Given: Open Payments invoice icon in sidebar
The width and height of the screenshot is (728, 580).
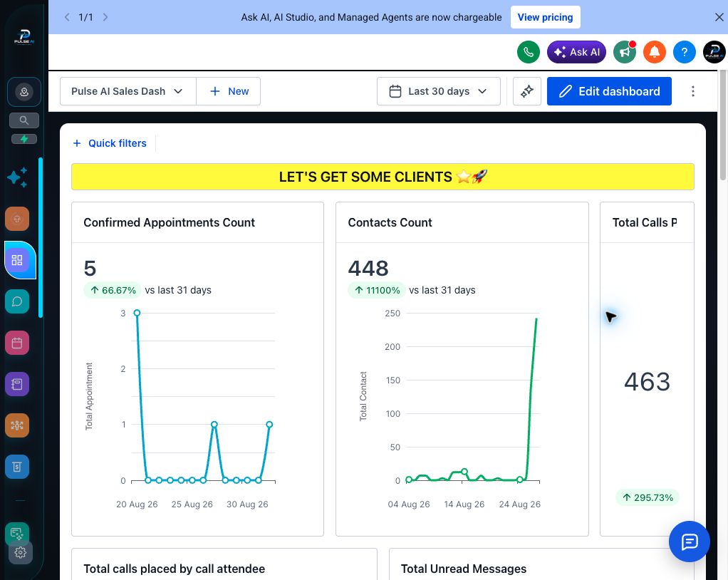Looking at the screenshot, I should coord(17,467).
